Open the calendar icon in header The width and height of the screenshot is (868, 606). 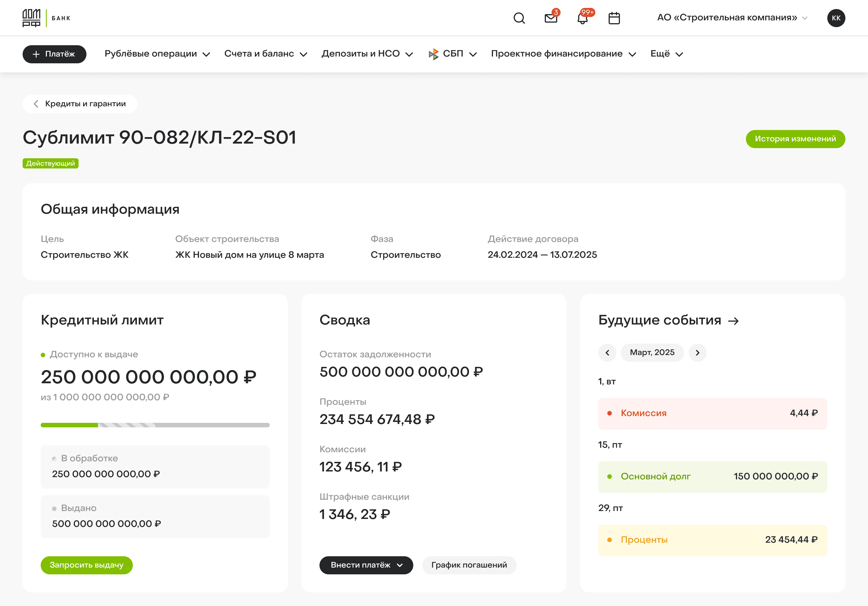[x=614, y=18]
